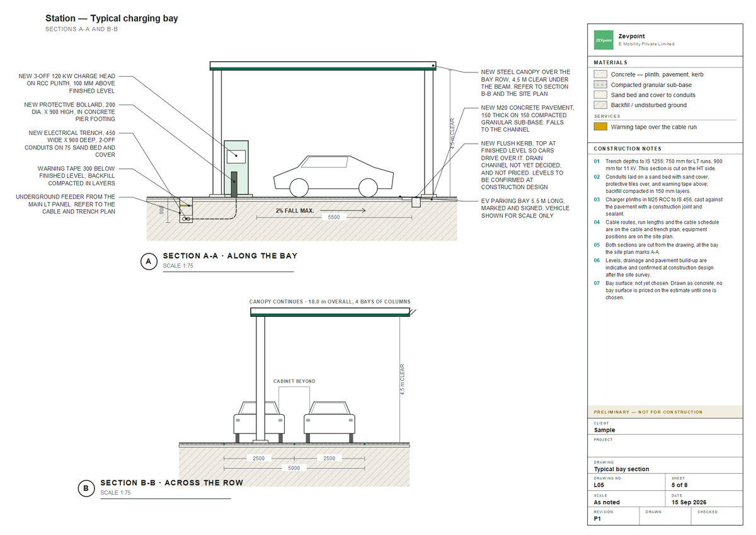This screenshot has width=756, height=535.
Task: Click the drawing number 'L05'
Action: 600,486
